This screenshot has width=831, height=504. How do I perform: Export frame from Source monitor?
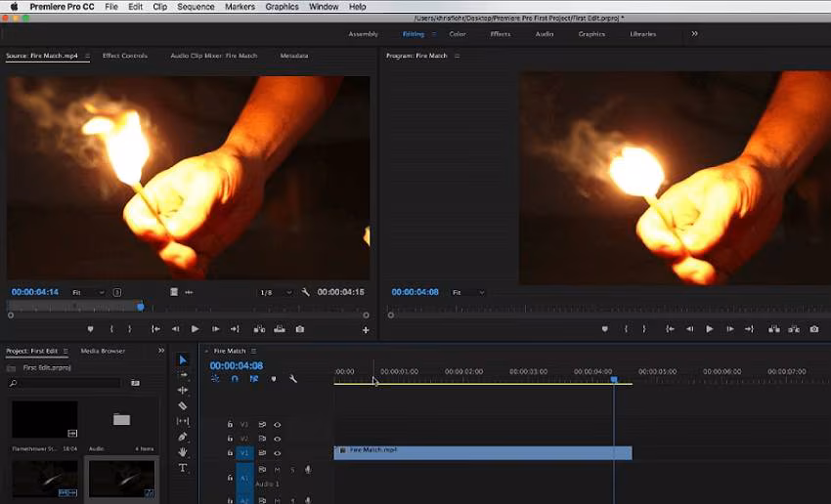pyautogui.click(x=300, y=329)
